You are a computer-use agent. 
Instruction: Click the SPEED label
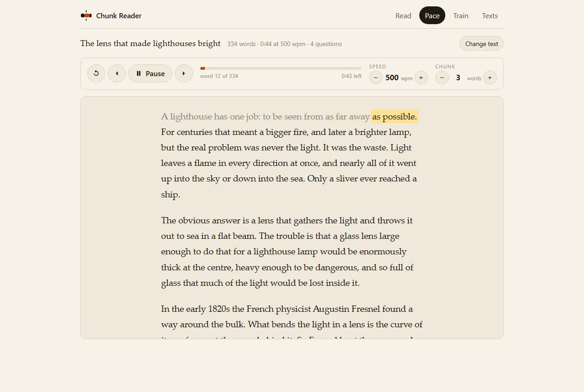click(x=378, y=67)
